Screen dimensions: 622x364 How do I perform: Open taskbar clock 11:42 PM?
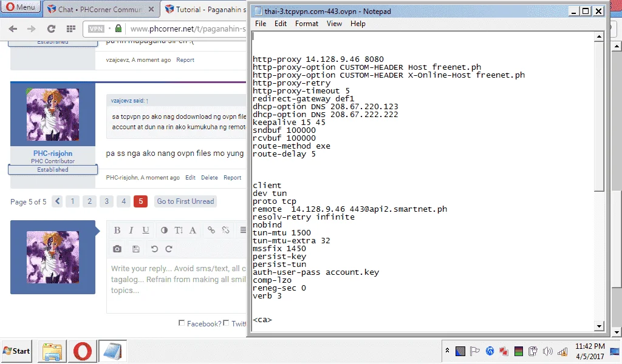coord(590,351)
